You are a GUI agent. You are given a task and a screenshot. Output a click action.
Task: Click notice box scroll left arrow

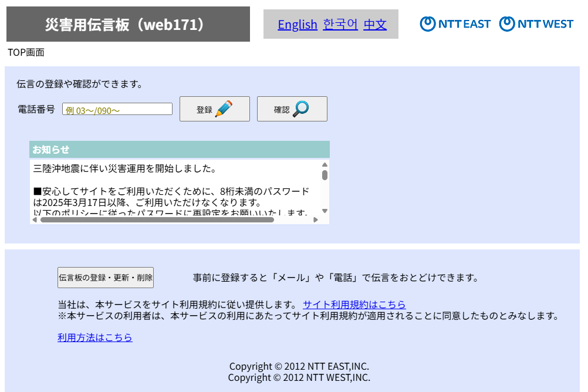pyautogui.click(x=35, y=220)
